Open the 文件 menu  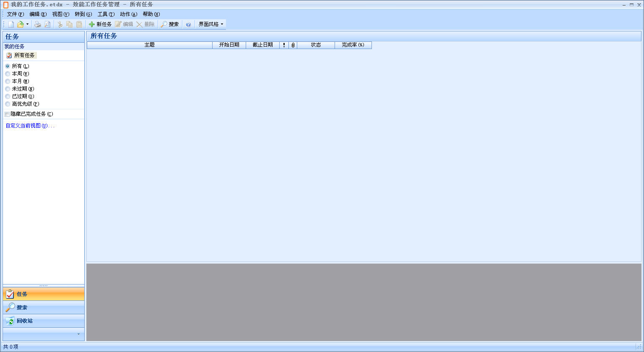click(16, 14)
